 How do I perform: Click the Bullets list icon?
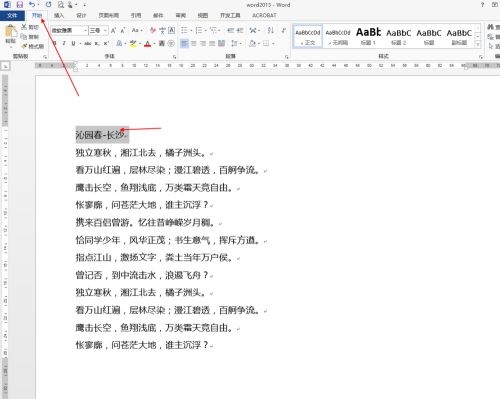184,30
